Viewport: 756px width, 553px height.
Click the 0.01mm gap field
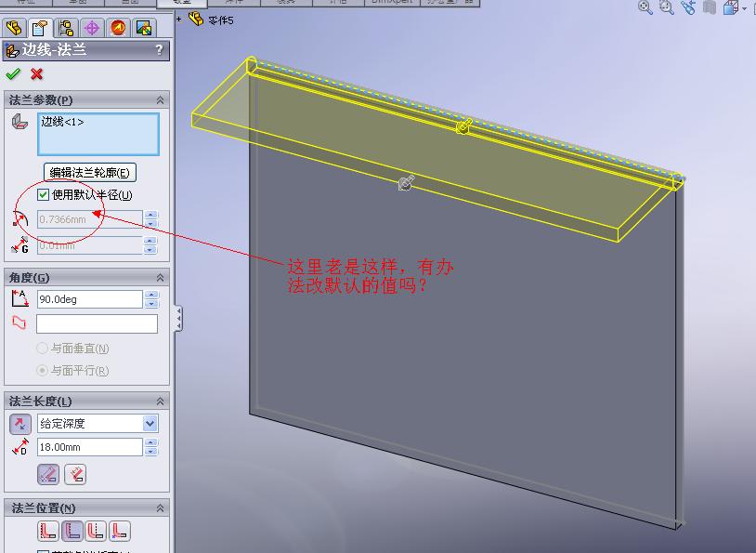[x=90, y=245]
